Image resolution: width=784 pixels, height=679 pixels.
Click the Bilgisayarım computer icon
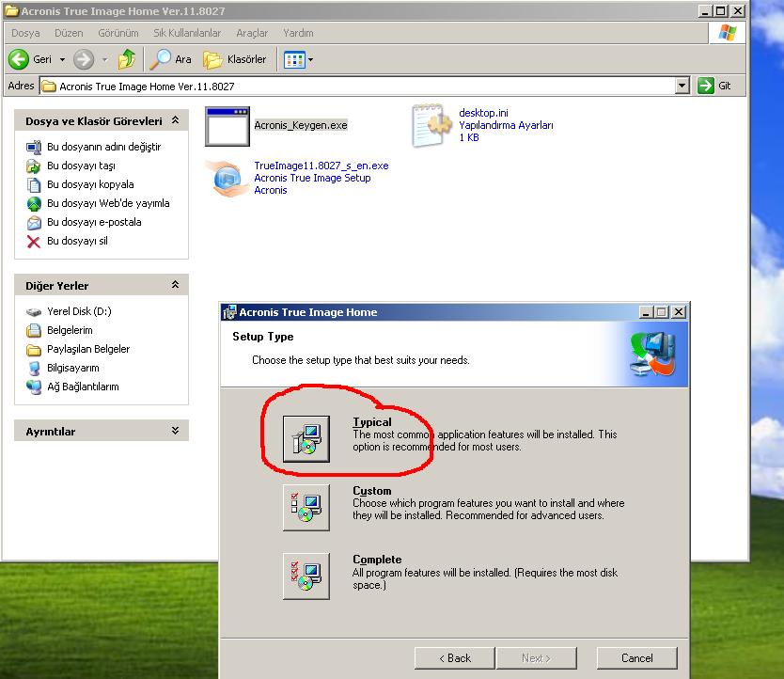34,369
